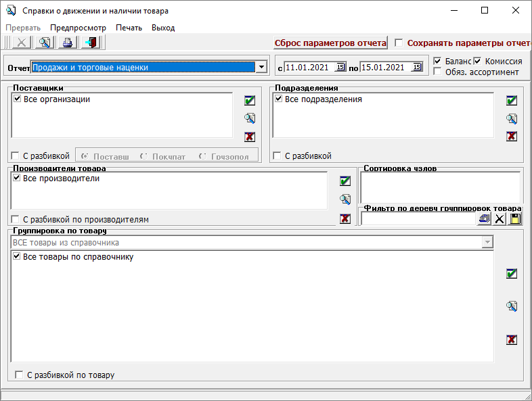
Task: Open the end date calendar picker
Action: [x=416, y=67]
